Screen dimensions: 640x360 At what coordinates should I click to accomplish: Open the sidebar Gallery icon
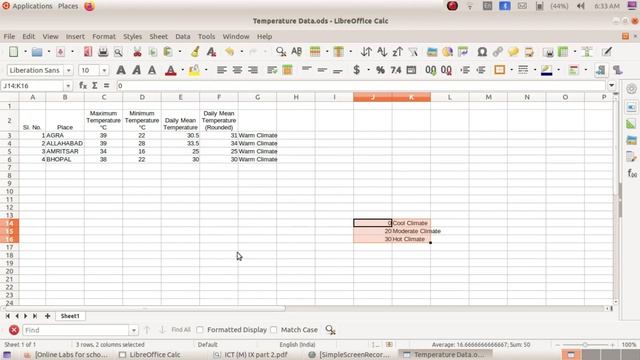tap(631, 140)
